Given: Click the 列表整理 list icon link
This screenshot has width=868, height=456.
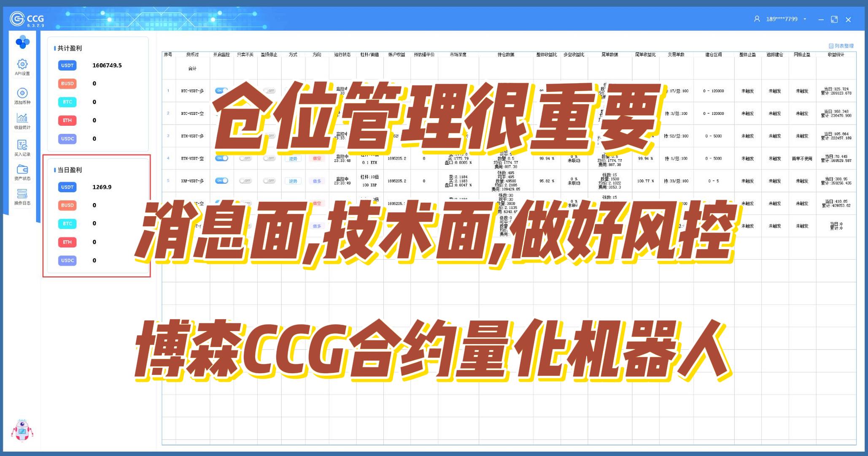Looking at the screenshot, I should (x=841, y=46).
